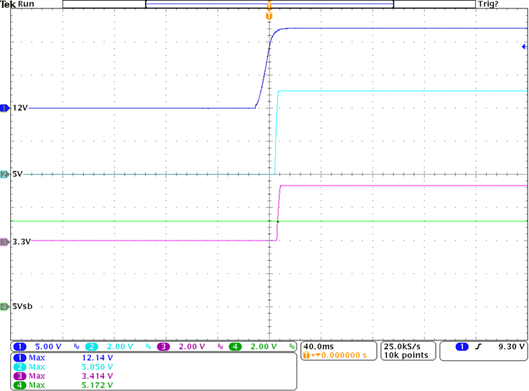Select the channel 4 2.00 V scale readout

pos(263,346)
